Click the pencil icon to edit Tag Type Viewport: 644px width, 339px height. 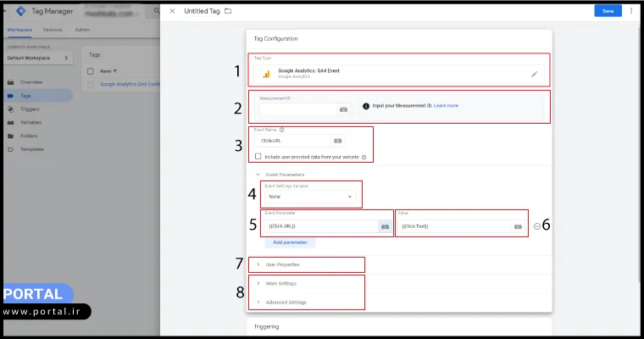coord(534,75)
